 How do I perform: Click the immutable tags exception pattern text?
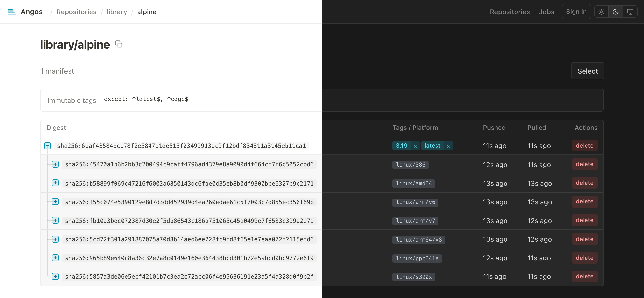pyautogui.click(x=146, y=99)
